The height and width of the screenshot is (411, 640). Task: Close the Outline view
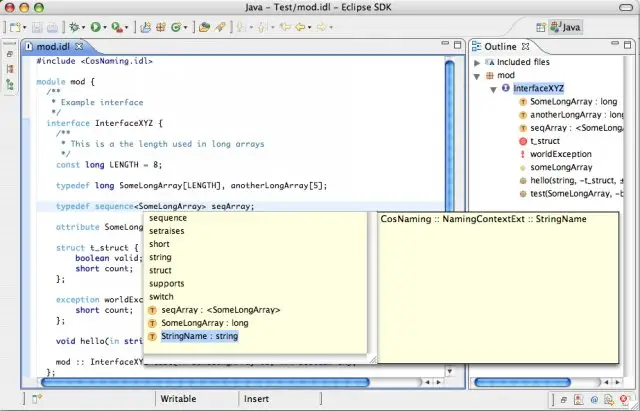click(526, 47)
